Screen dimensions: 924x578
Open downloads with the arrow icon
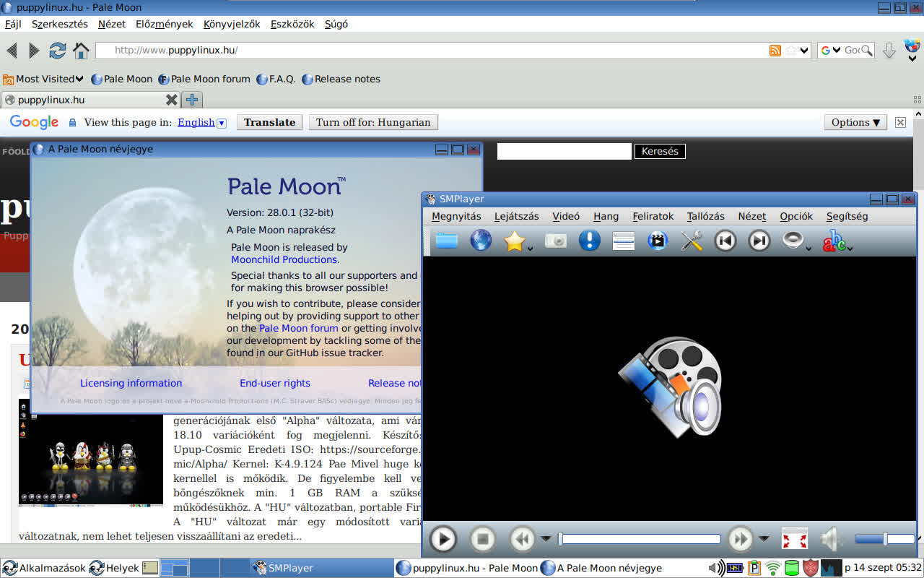pos(889,51)
